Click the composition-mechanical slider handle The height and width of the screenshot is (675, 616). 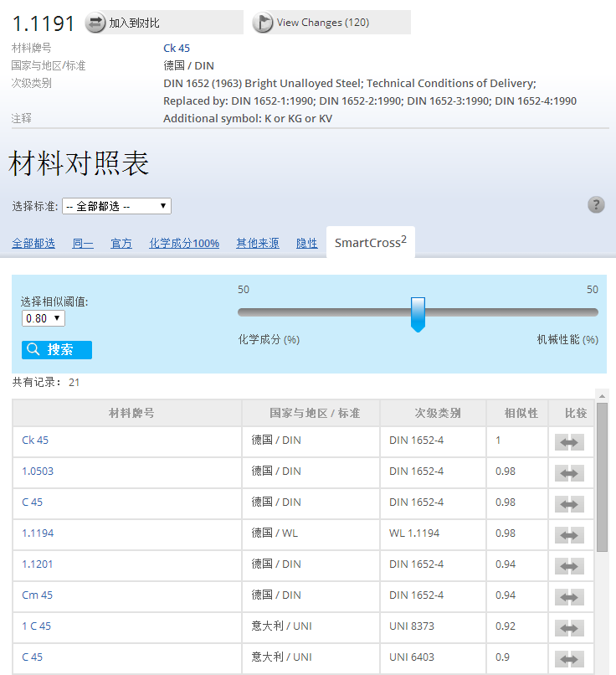coord(418,313)
